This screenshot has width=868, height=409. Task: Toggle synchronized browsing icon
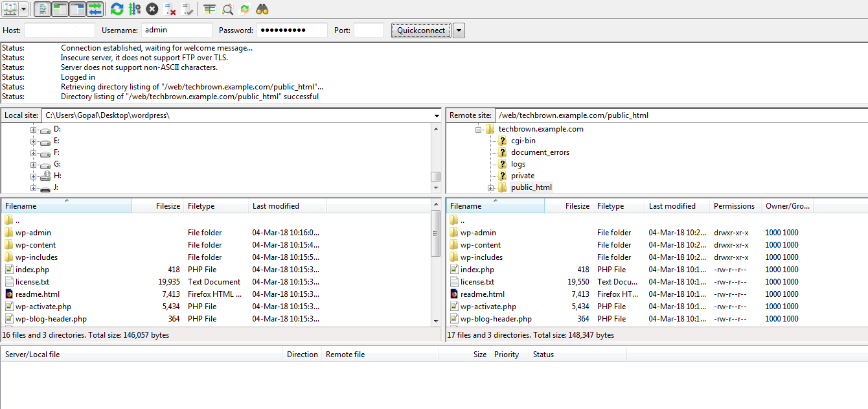click(x=244, y=9)
